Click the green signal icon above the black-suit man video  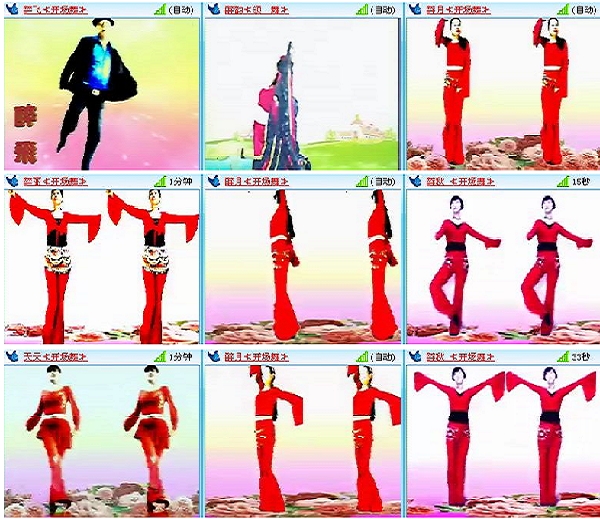(x=160, y=9)
